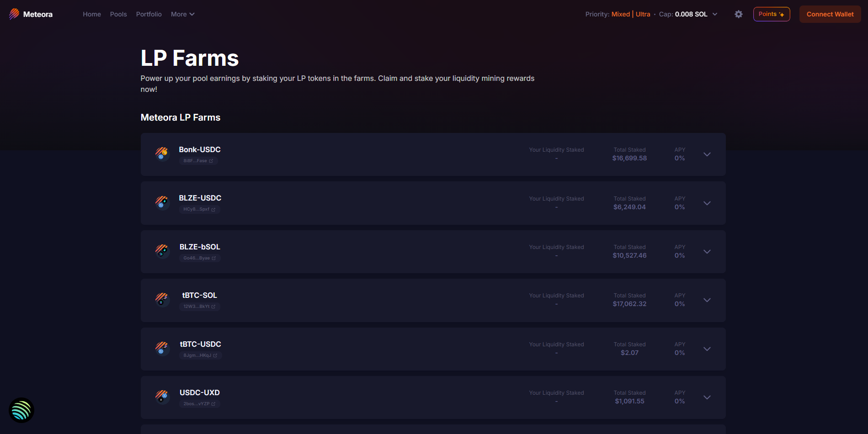
Task: Open the round striped widget icon
Action: tap(21, 410)
